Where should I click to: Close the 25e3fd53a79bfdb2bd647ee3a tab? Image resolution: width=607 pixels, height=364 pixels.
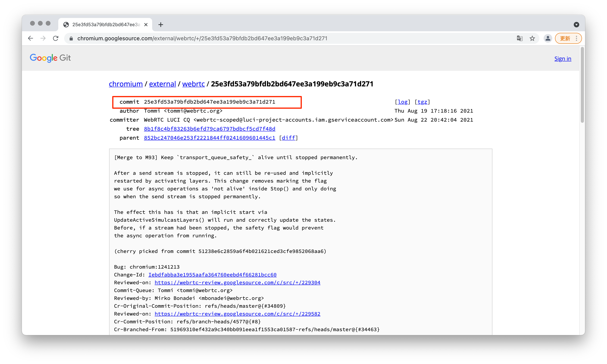(146, 24)
